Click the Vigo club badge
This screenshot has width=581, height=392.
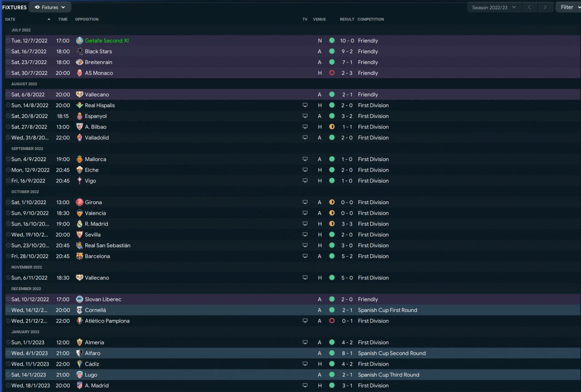[79, 181]
